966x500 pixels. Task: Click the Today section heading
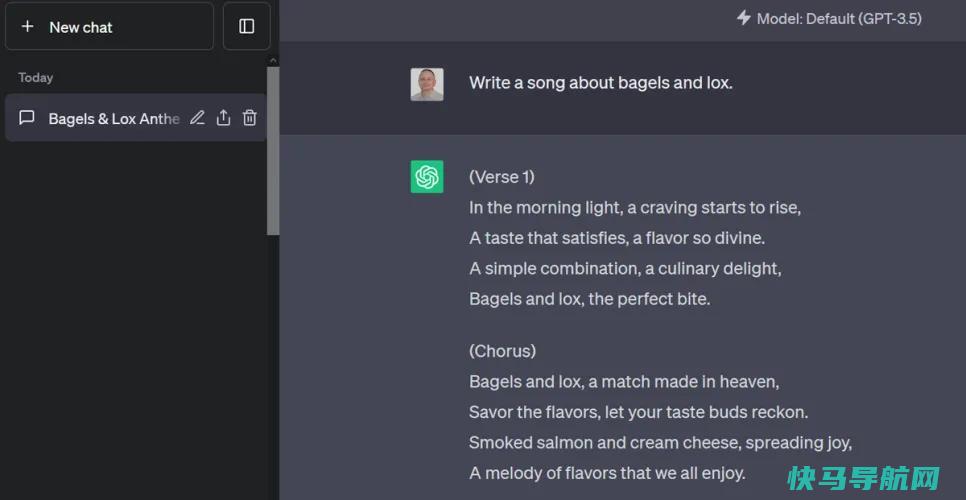tap(35, 78)
